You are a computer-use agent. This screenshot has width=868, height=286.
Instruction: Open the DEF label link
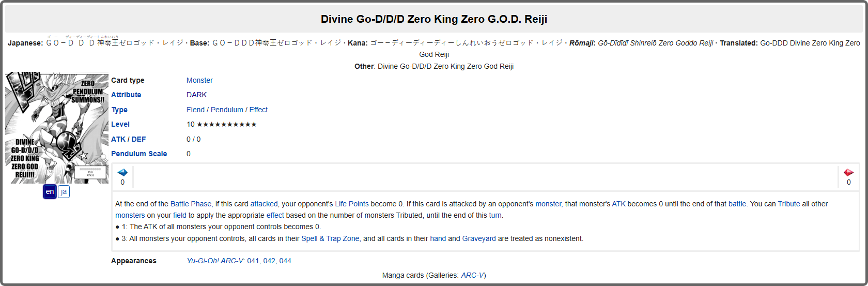coord(138,139)
